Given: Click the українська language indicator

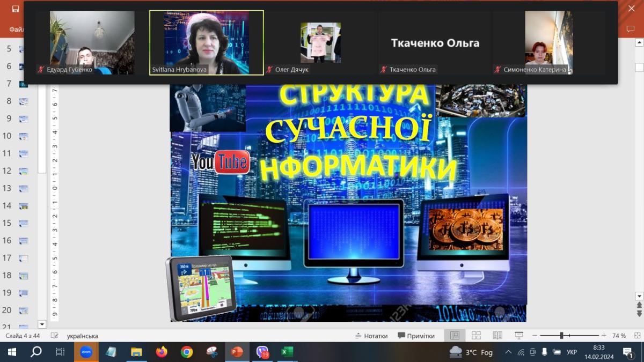Looking at the screenshot, I should pyautogui.click(x=82, y=336).
